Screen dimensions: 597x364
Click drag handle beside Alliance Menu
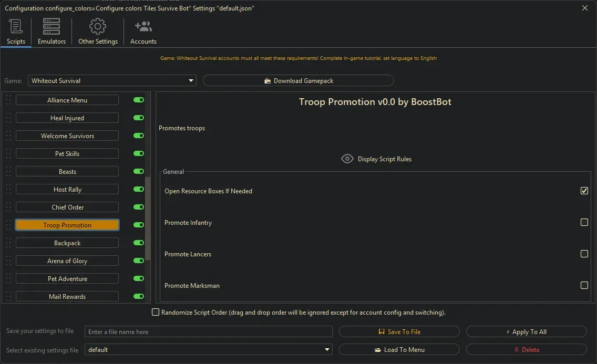(x=8, y=100)
